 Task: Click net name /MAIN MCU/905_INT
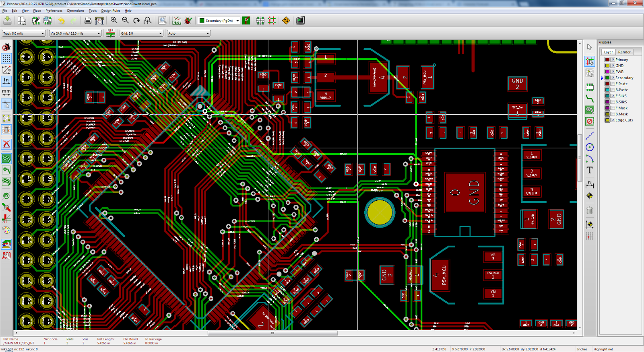click(19, 343)
